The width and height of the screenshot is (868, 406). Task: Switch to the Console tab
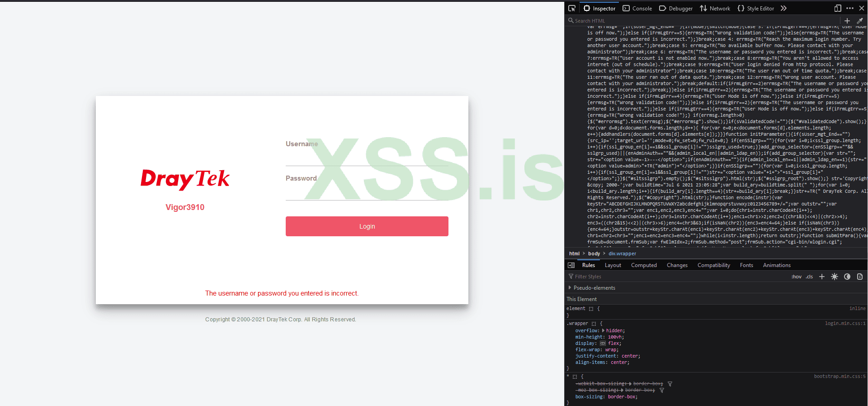(637, 8)
